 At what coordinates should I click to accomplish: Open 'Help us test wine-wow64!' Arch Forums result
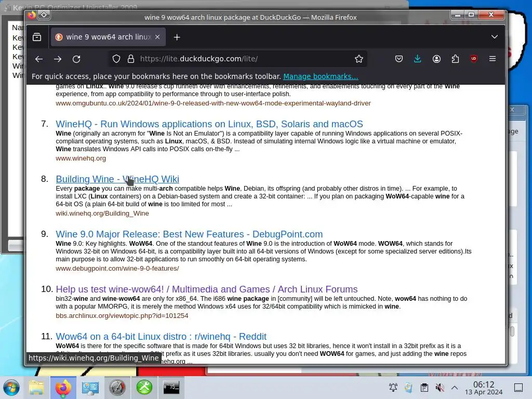click(207, 289)
